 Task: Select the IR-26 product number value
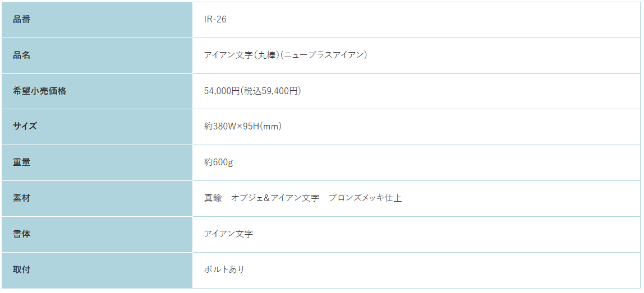click(x=215, y=20)
